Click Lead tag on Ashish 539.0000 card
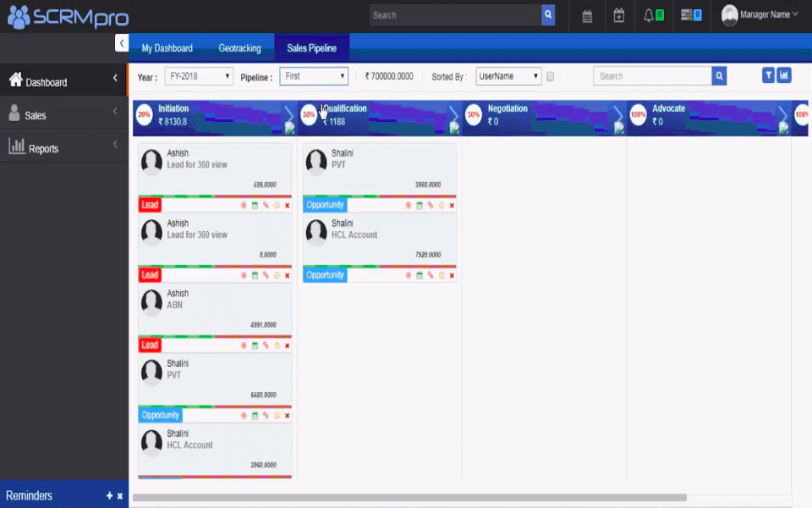Image resolution: width=812 pixels, height=508 pixels. (150, 205)
